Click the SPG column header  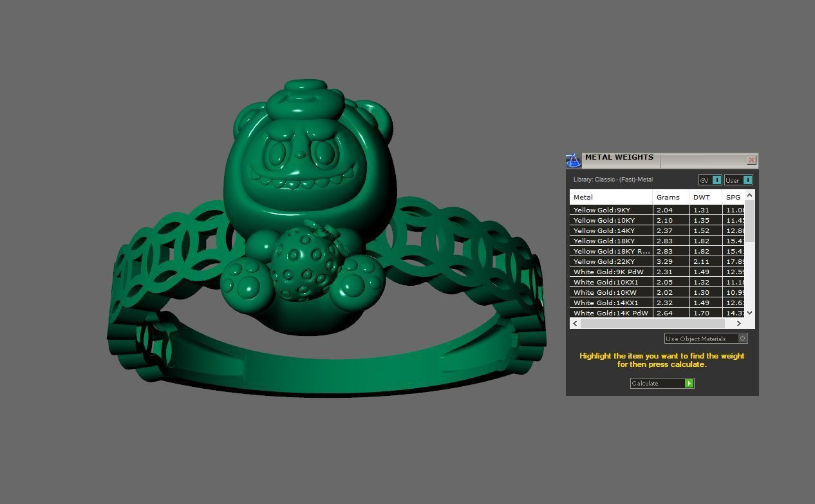click(733, 197)
